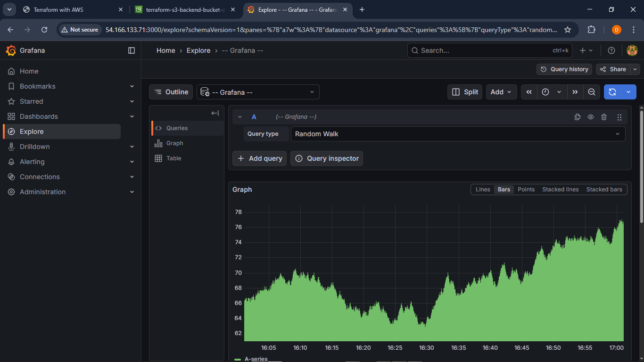Open the Query type Random Walk dropdown
This screenshot has height=362, width=644.
(x=458, y=134)
